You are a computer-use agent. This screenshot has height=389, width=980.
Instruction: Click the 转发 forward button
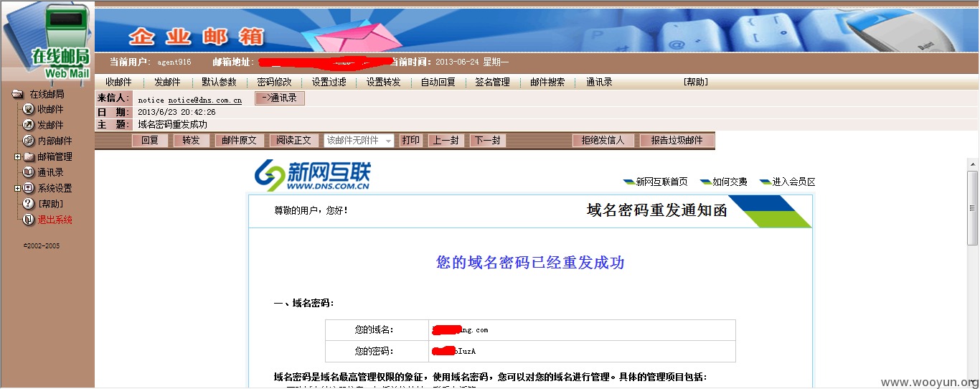point(191,141)
